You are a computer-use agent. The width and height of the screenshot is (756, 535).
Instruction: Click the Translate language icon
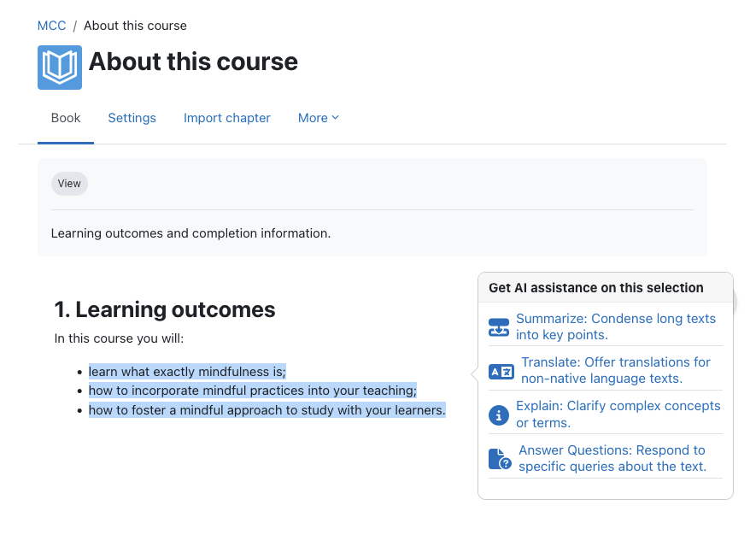pos(501,372)
